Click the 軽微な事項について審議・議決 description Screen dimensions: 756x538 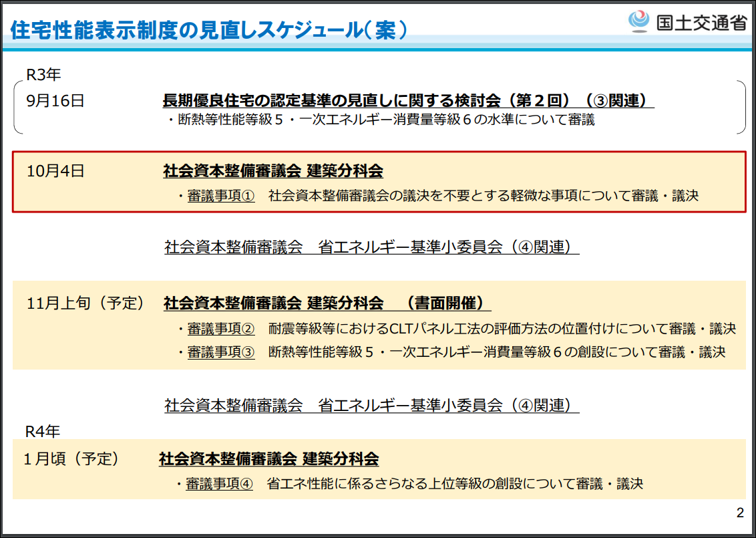tap(484, 196)
